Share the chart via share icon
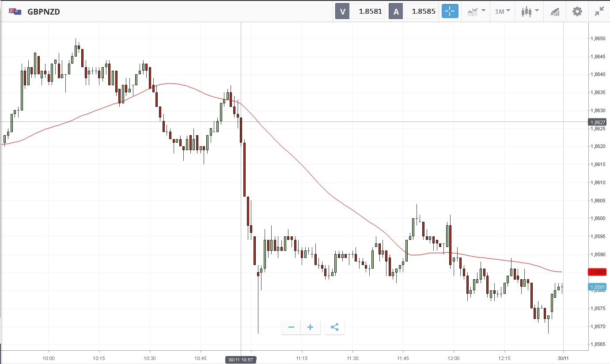This screenshot has height=364, width=610. tap(334, 327)
